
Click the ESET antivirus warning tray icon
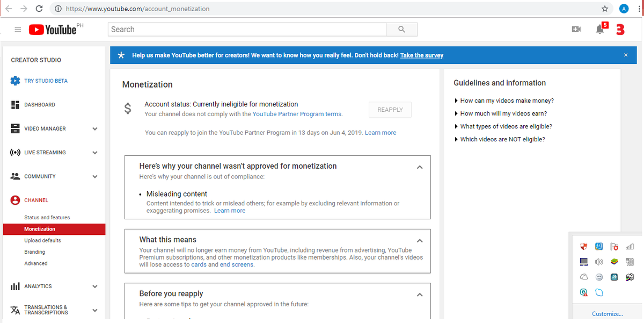[x=584, y=292]
